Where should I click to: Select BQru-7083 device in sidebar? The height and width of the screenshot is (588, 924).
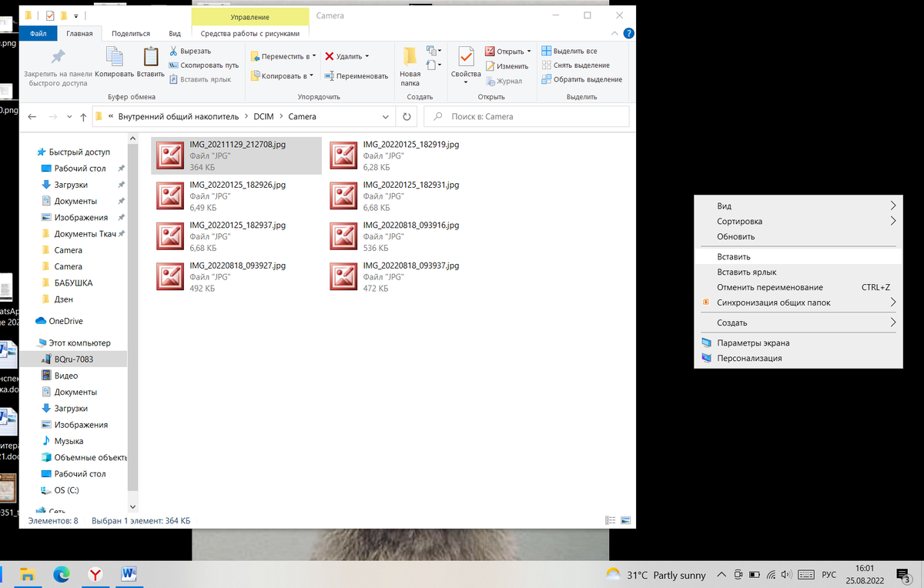click(73, 359)
